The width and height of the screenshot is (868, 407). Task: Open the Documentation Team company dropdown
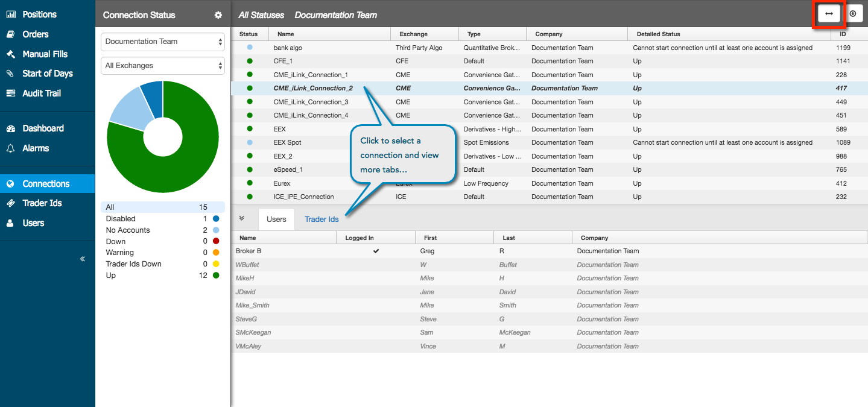[x=163, y=42]
